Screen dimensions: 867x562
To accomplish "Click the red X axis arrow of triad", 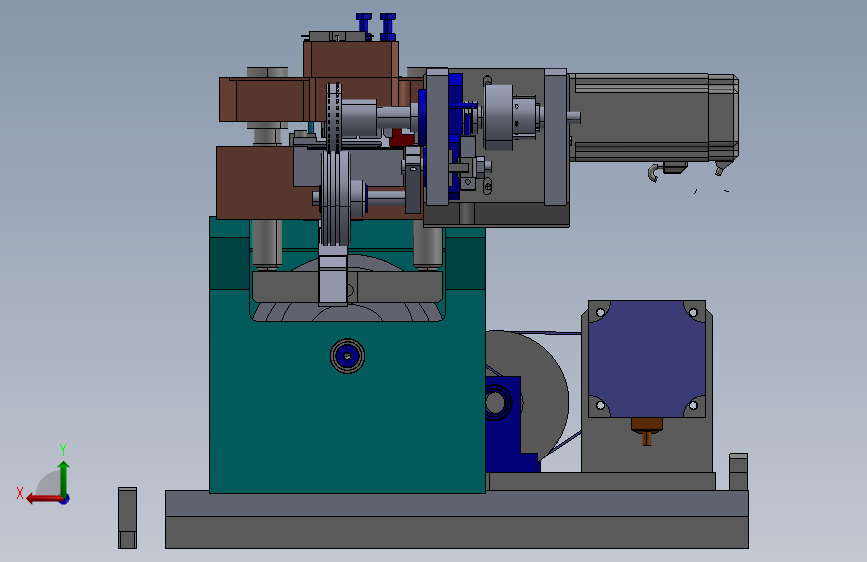I will (43, 499).
